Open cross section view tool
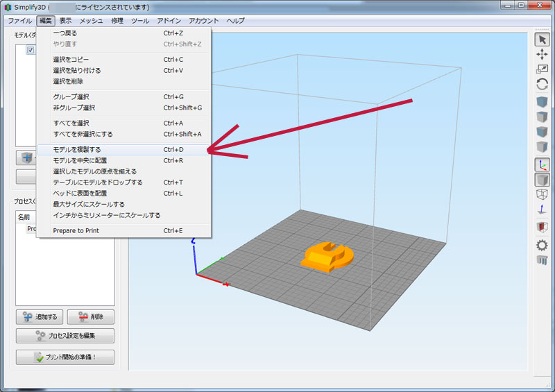 542,227
